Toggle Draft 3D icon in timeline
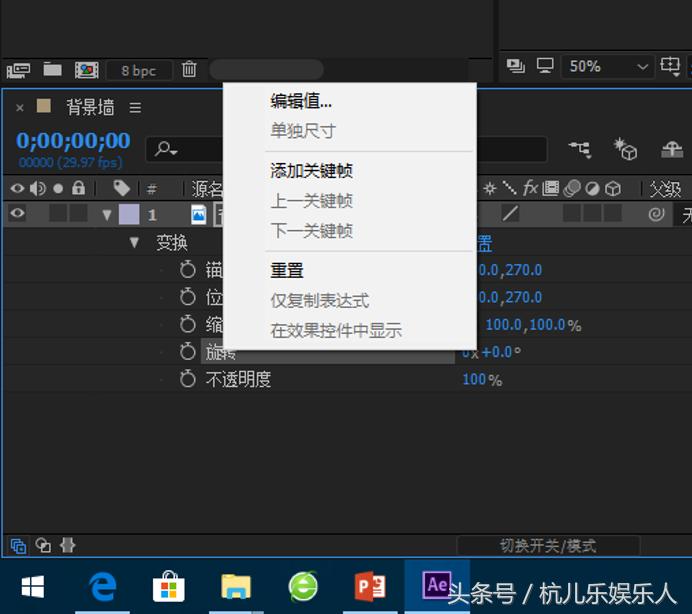 [625, 149]
